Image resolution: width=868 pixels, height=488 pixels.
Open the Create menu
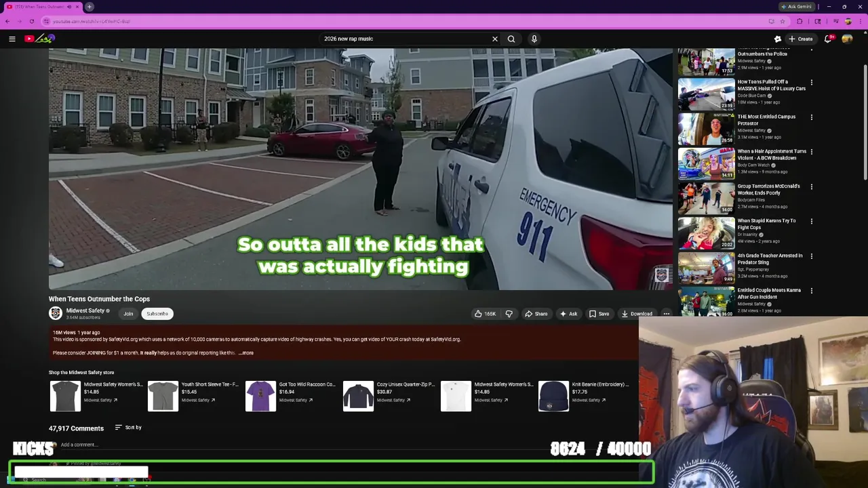click(x=801, y=39)
